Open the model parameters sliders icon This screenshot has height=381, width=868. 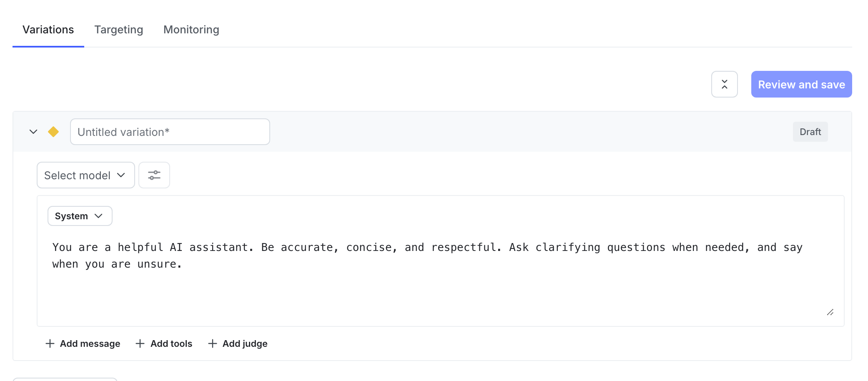pyautogui.click(x=154, y=175)
